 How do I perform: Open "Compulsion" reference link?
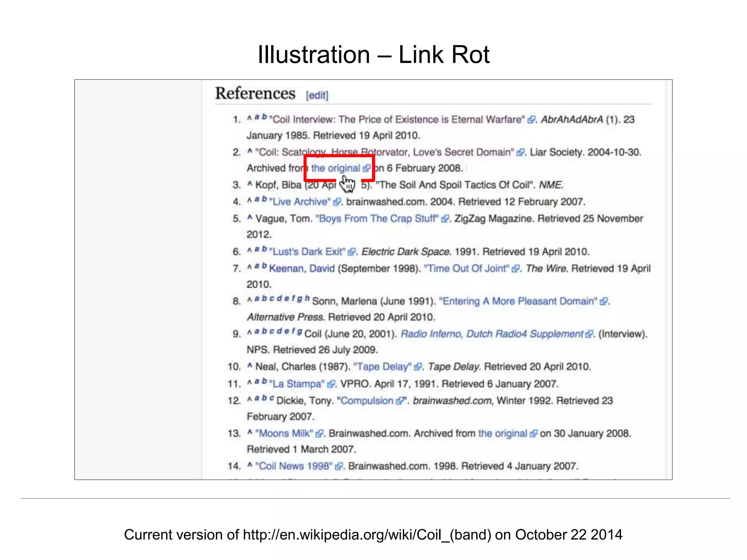(x=367, y=401)
